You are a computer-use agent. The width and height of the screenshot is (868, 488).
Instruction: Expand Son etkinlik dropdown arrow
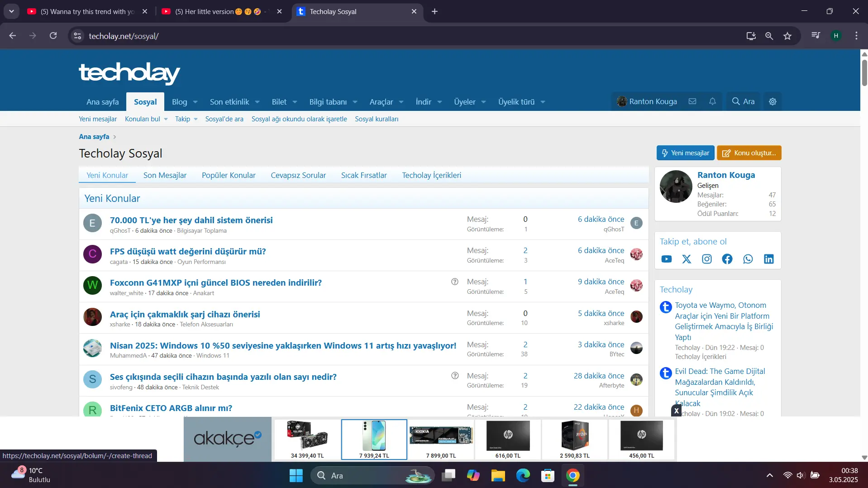pos(257,102)
